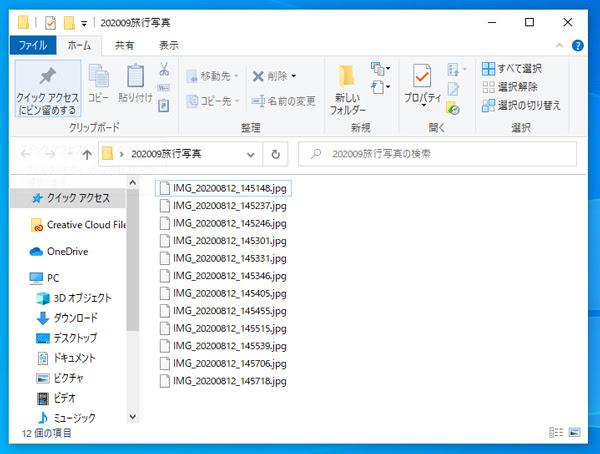This screenshot has height=454, width=600.
Task: Open デスクトップ in the sidebar
Action: coord(67,338)
